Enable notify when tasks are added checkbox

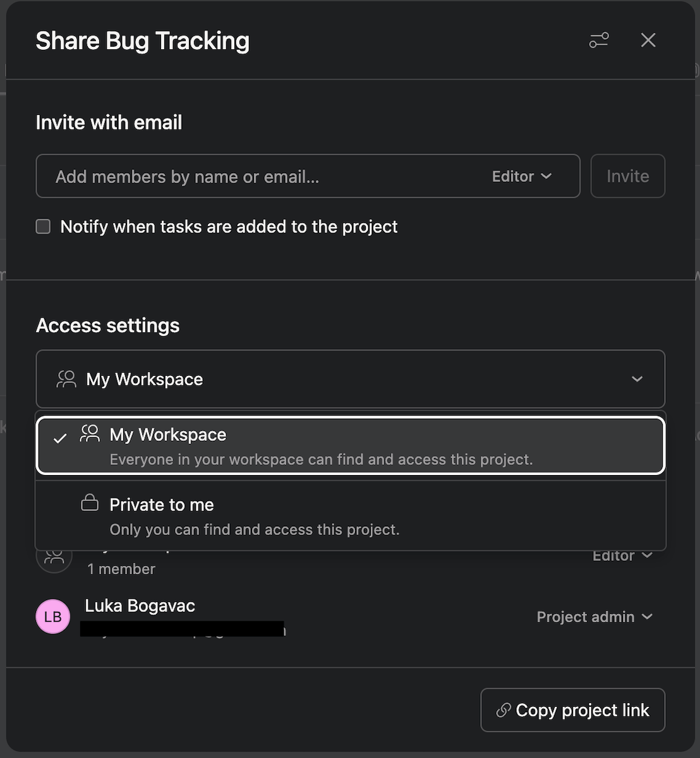pyautogui.click(x=43, y=227)
